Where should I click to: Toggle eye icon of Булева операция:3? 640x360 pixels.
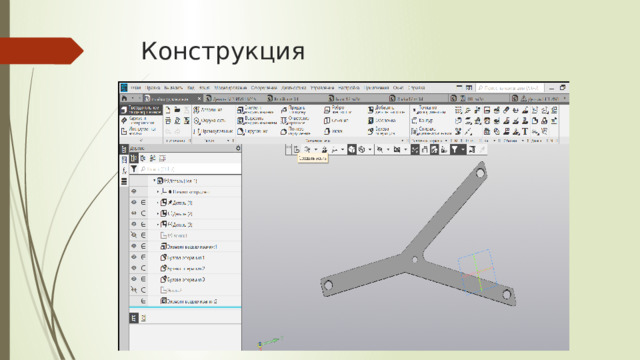[x=134, y=279]
